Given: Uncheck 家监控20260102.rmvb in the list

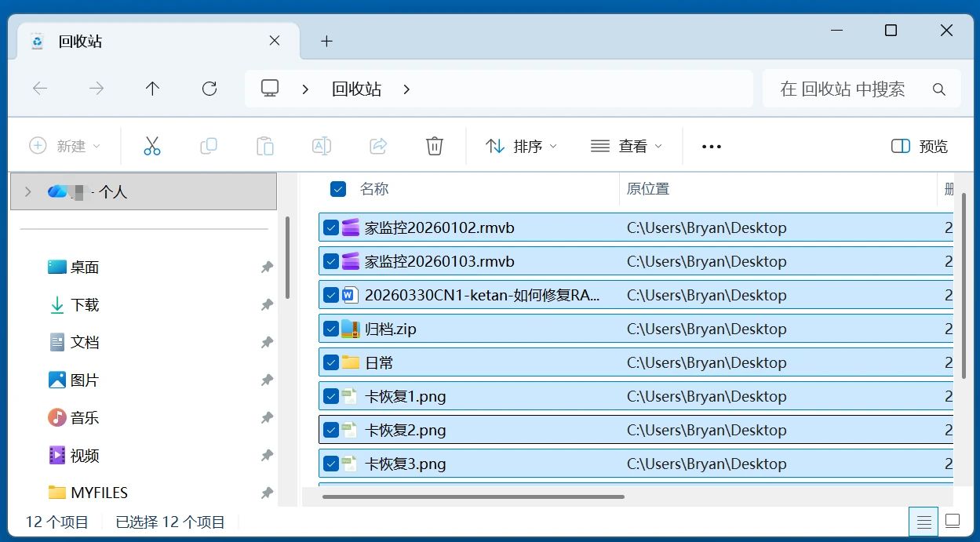Looking at the screenshot, I should pos(331,227).
